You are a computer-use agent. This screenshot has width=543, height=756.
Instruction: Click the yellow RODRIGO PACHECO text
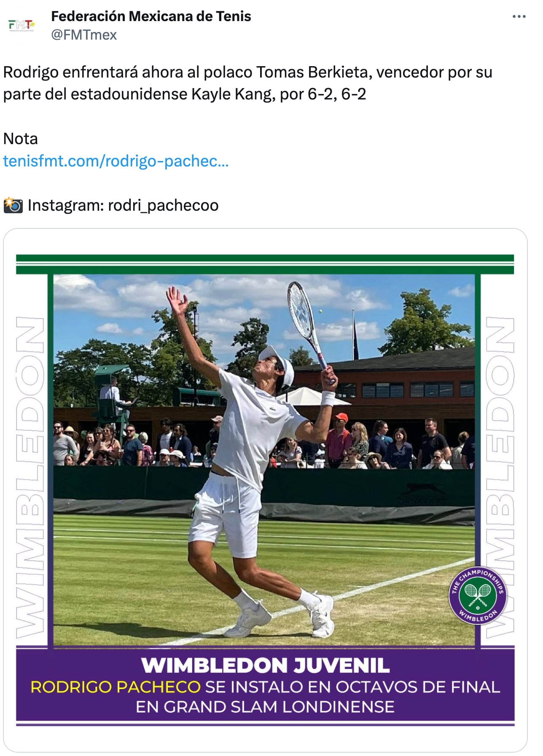coord(116,687)
